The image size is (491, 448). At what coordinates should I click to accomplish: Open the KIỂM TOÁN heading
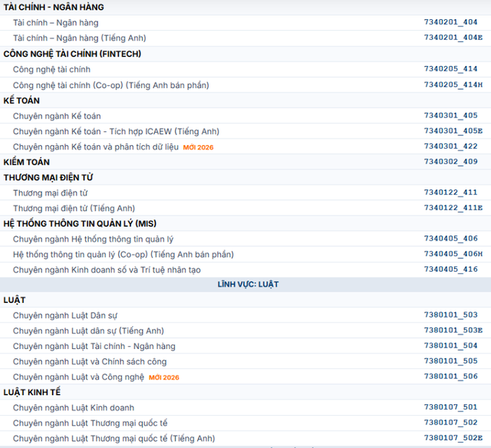tap(27, 162)
